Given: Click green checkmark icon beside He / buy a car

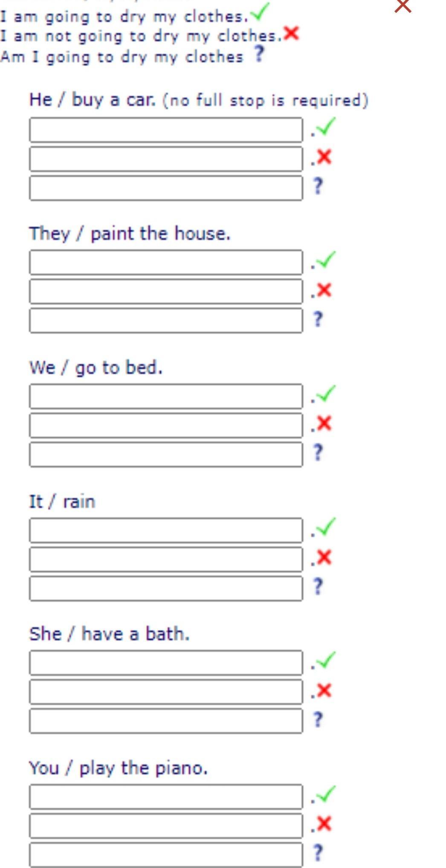Looking at the screenshot, I should (x=326, y=127).
